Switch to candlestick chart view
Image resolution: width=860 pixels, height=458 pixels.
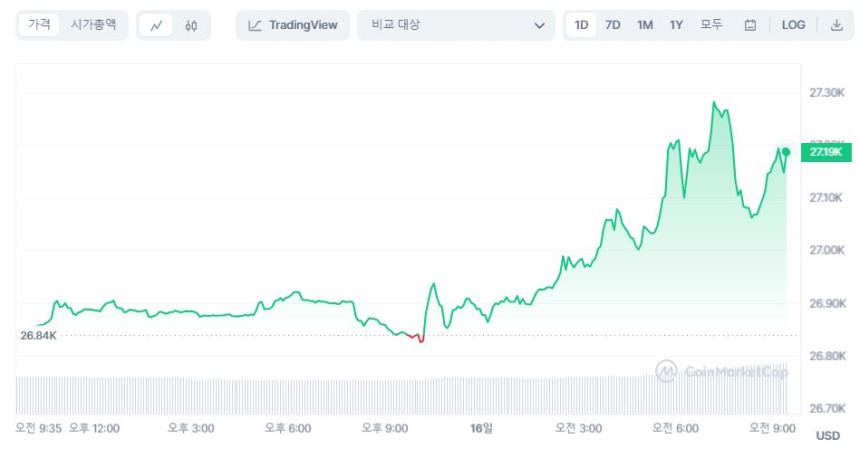tap(191, 26)
